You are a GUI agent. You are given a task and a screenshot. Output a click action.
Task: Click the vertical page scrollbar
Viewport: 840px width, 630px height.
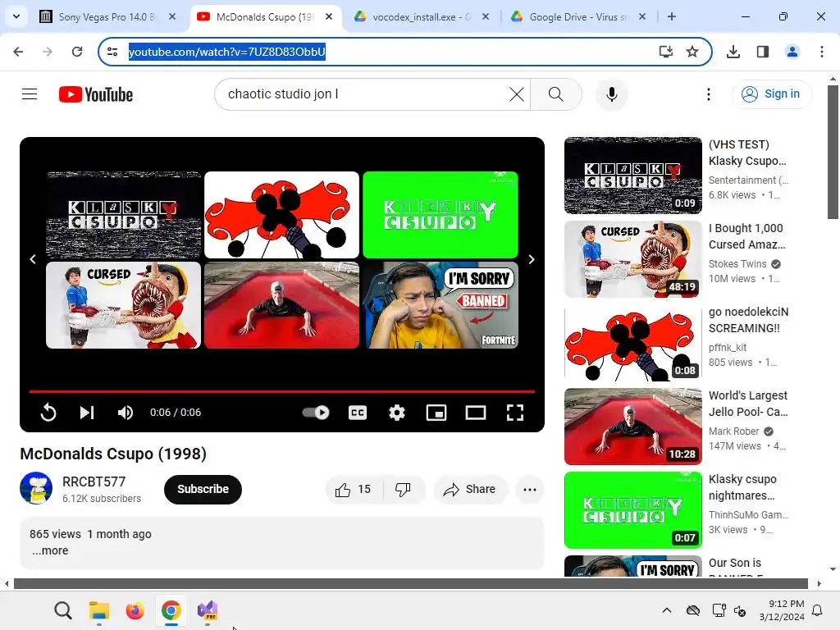coord(833,152)
